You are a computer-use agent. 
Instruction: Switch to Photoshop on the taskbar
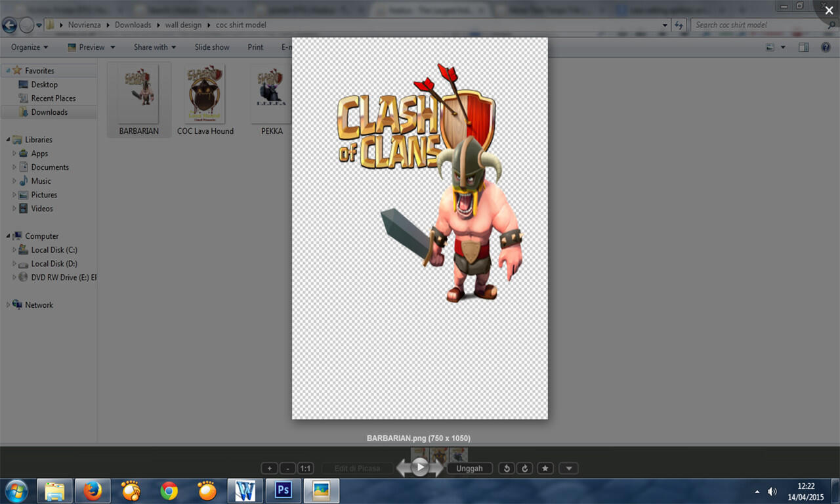[283, 491]
